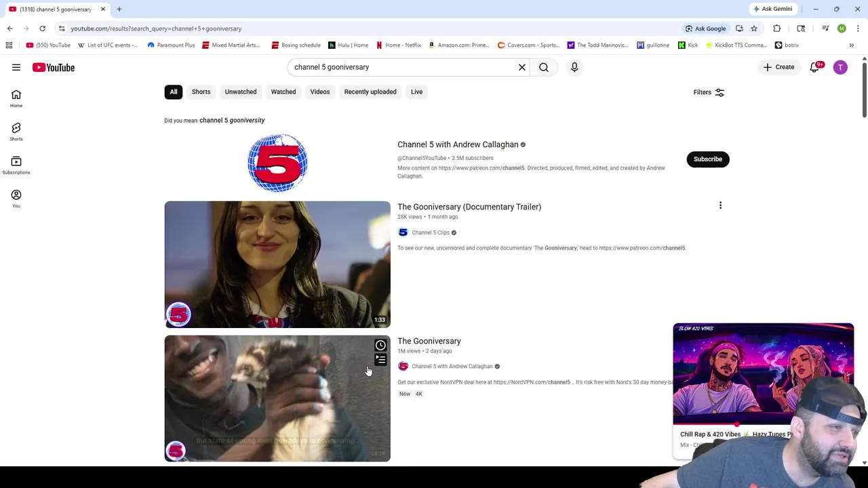This screenshot has width=868, height=488.
Task: Open The Gooniversary (Documentary Trailer) title
Action: click(469, 207)
